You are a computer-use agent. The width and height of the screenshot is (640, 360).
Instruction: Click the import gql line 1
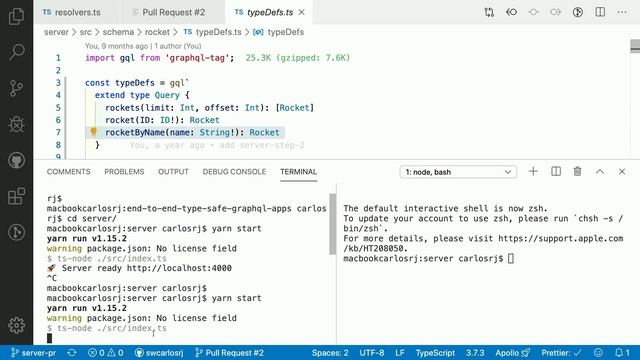coord(160,58)
